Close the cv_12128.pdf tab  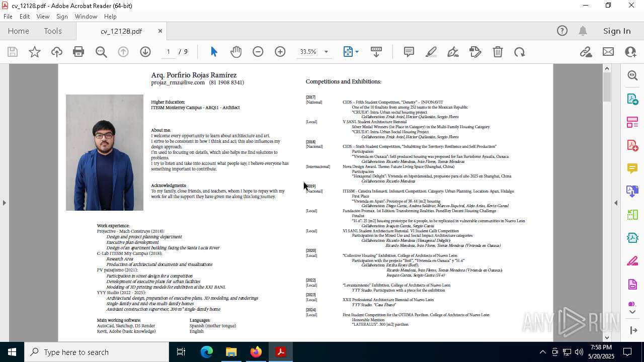pos(160,31)
